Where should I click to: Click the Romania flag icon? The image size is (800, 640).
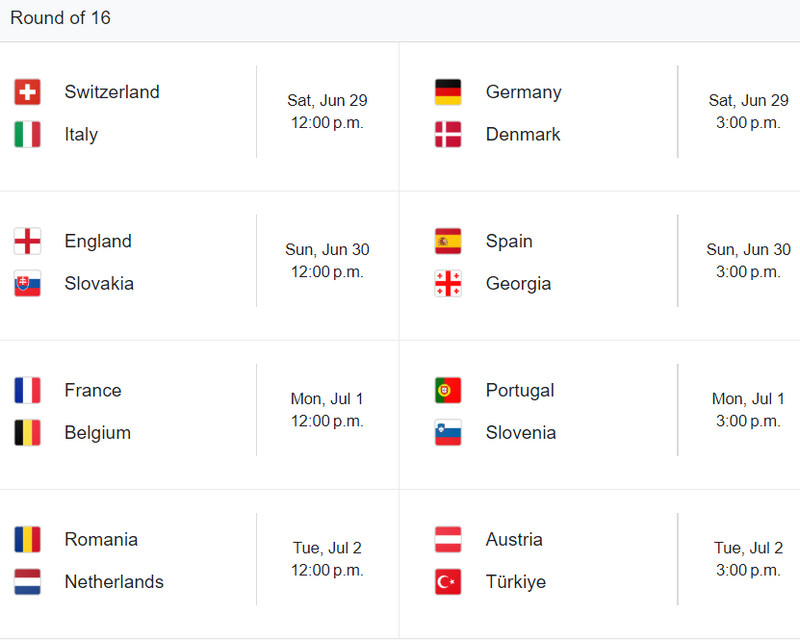click(x=28, y=539)
